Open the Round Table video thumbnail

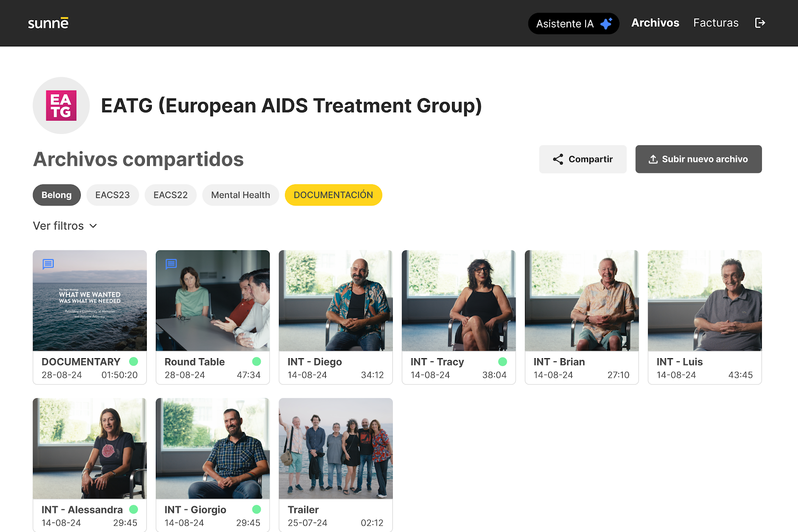212,300
